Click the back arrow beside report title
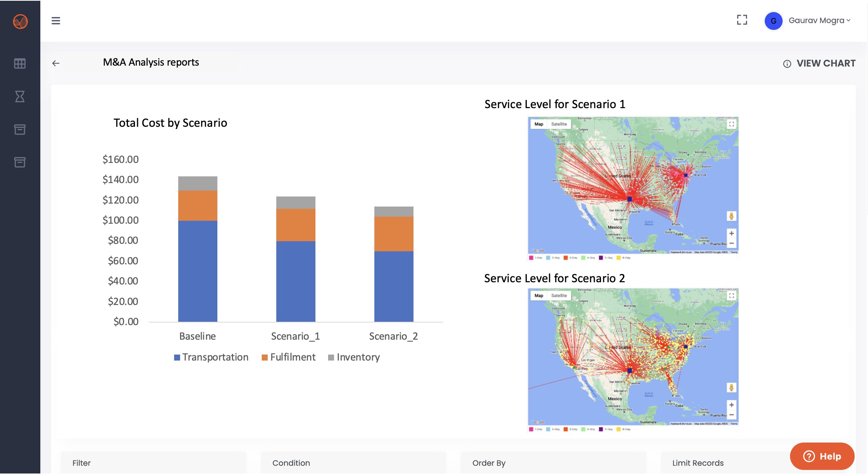868x475 pixels. pyautogui.click(x=56, y=63)
